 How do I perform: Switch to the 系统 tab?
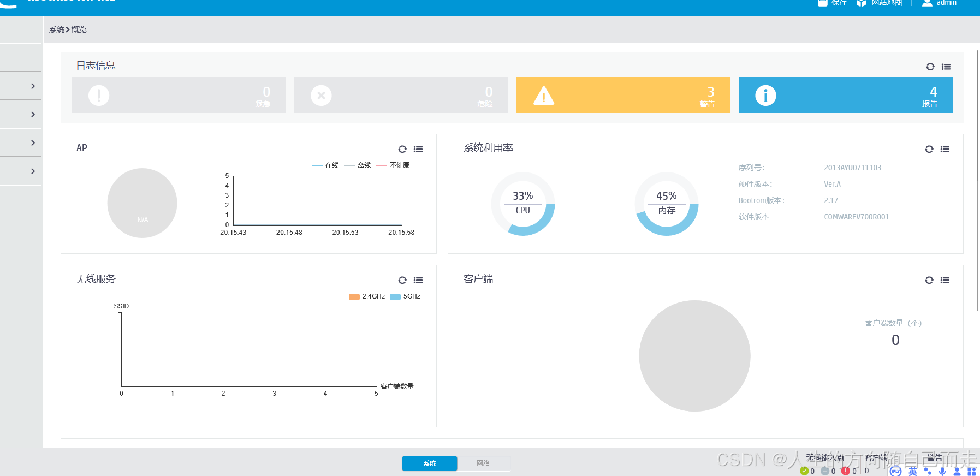430,463
